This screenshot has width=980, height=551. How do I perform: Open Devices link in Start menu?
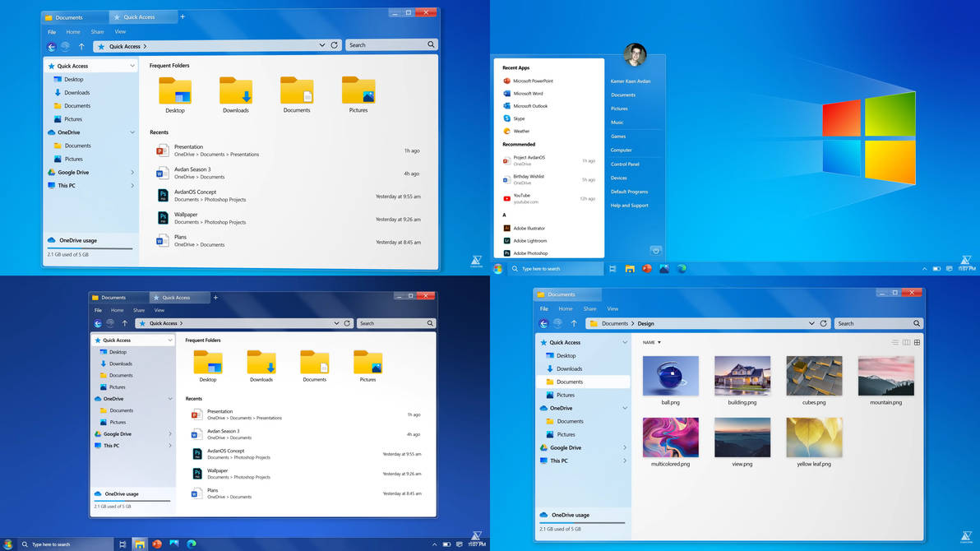pos(619,178)
